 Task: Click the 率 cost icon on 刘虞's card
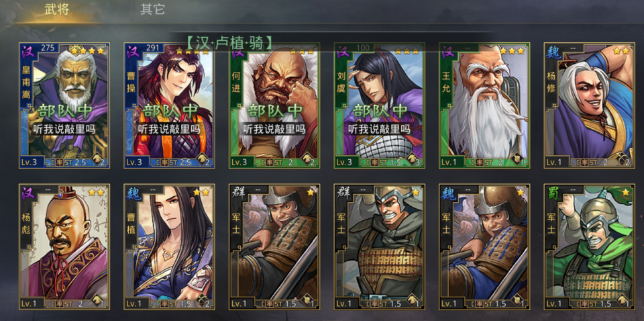tap(374, 163)
